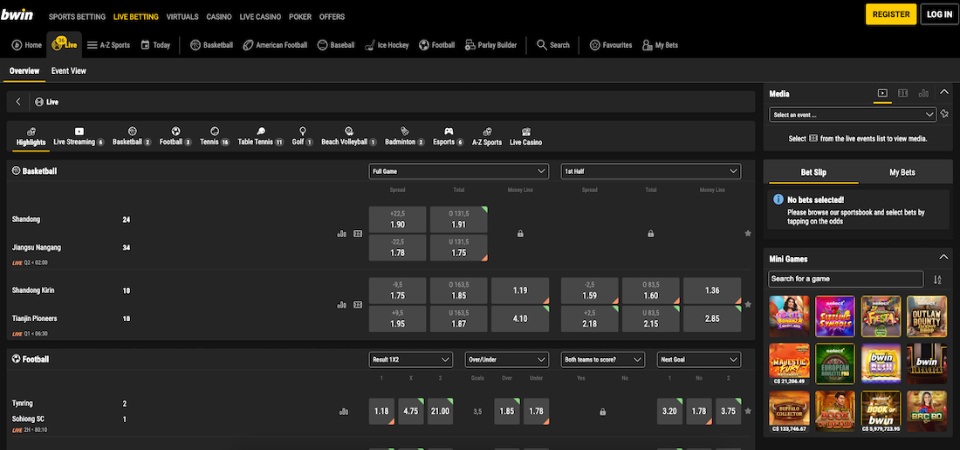The image size is (960, 450).
Task: Select Over 163,5 total at 1.85
Action: click(x=459, y=291)
